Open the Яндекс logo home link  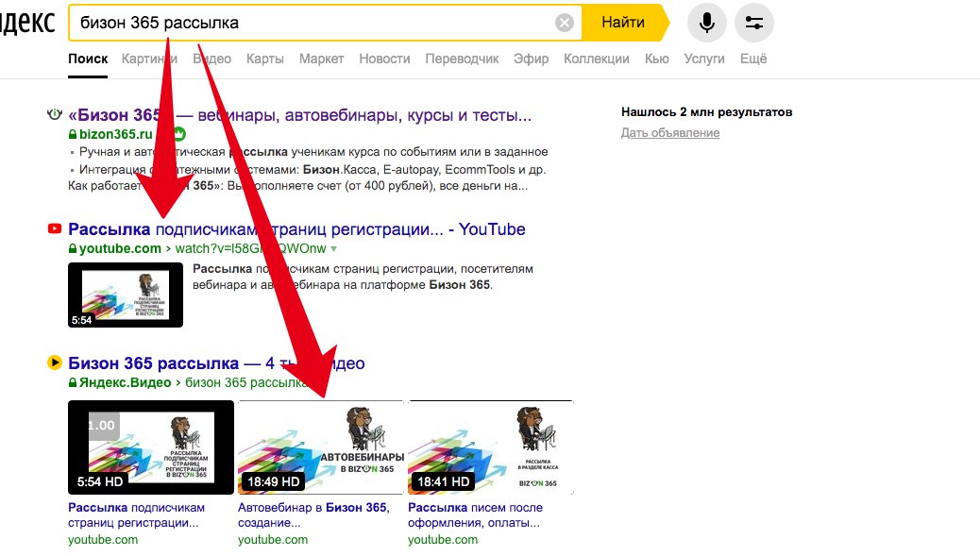point(27,23)
